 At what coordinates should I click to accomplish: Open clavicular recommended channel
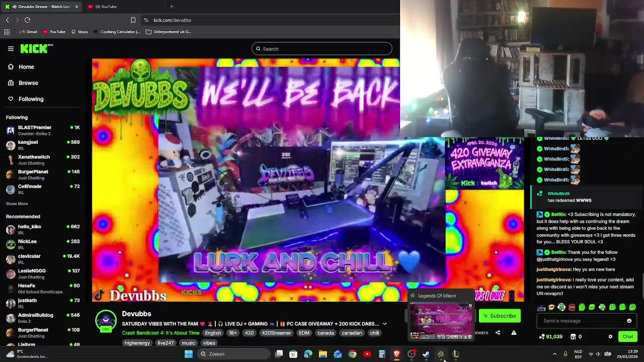coord(43,259)
